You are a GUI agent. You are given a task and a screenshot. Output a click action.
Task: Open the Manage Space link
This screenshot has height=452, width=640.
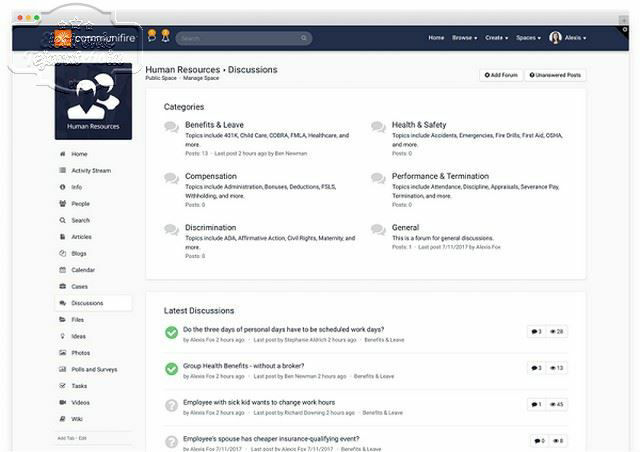(201, 78)
